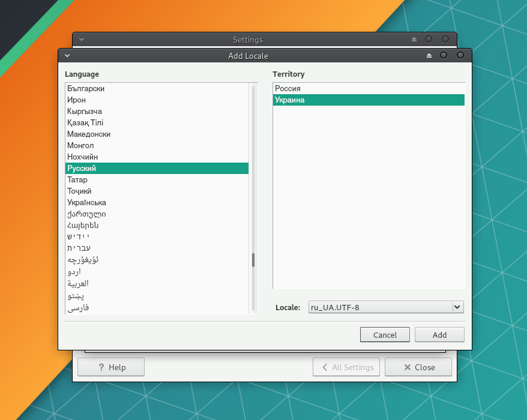Expand the Locale dropdown arrow
This screenshot has height=420, width=527.
457,307
